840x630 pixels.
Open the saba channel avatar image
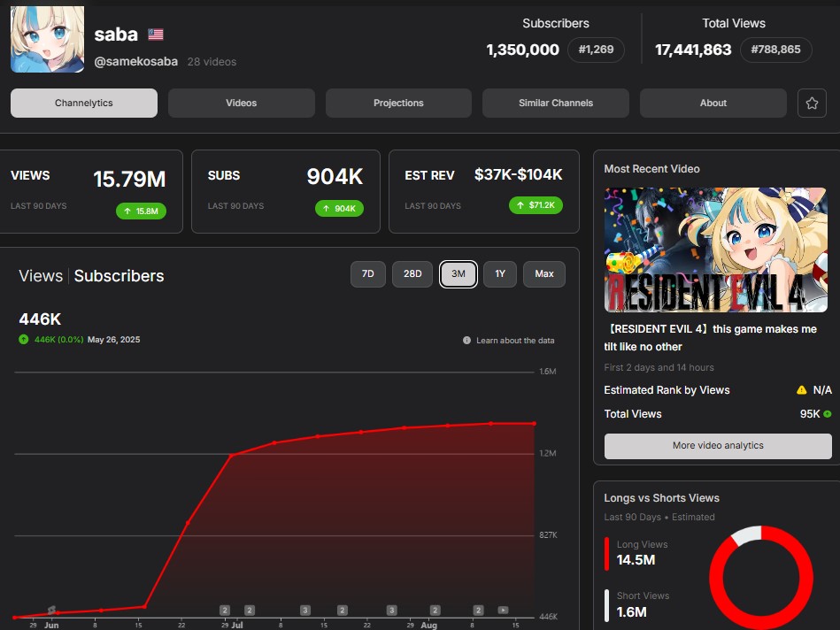pyautogui.click(x=47, y=39)
